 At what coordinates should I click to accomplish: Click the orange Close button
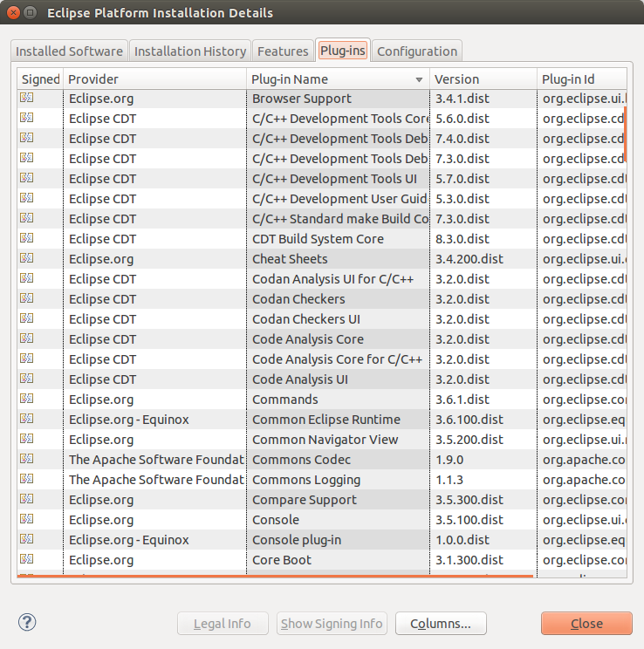coord(586,624)
